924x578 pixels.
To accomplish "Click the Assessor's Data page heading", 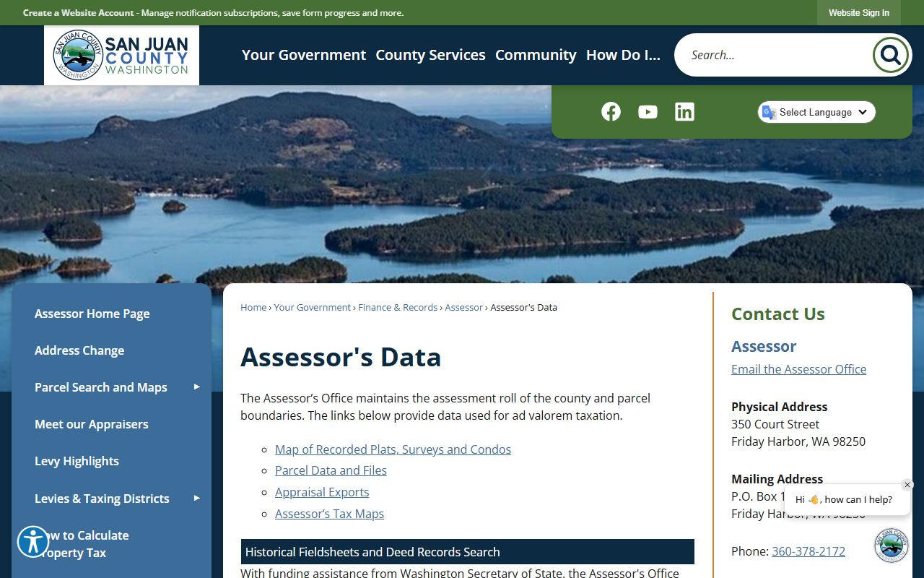I will 341,357.
